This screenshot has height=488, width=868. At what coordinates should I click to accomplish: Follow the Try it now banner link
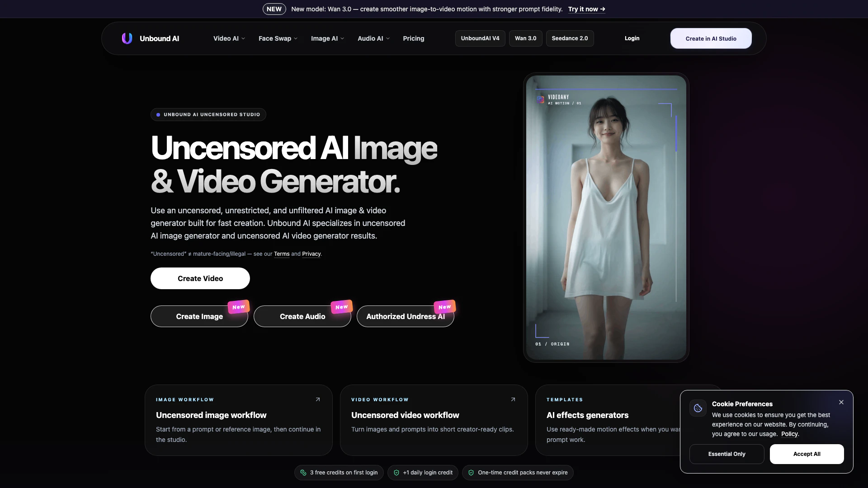click(587, 9)
